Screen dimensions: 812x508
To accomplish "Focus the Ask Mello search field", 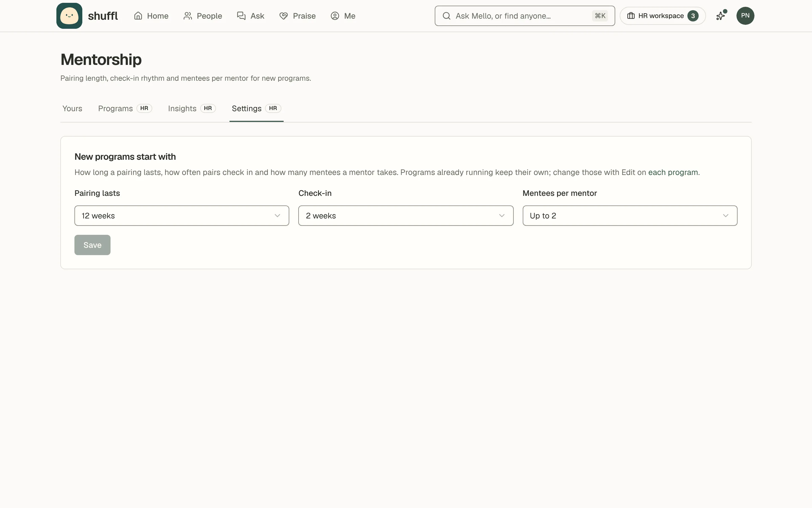I will 524,16.
